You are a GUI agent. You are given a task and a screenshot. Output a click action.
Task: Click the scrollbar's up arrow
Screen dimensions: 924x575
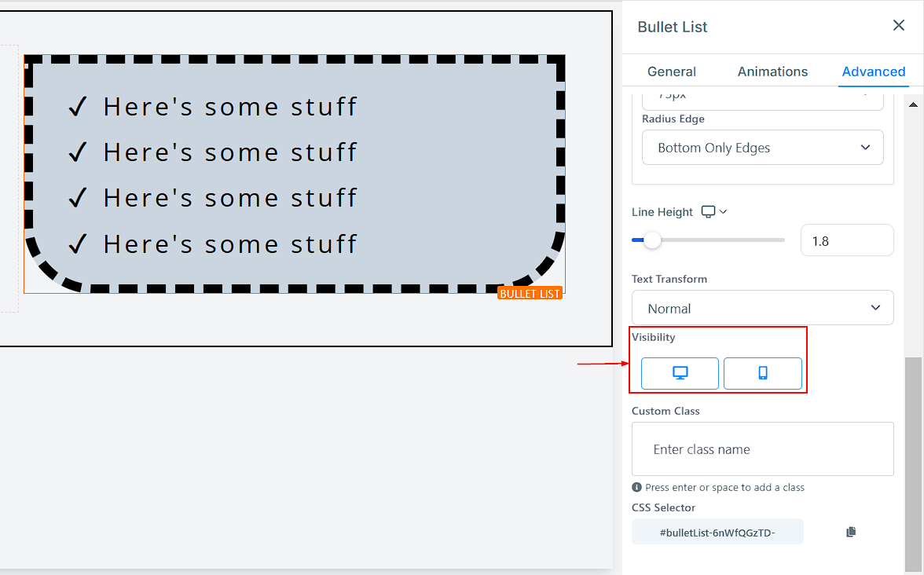pos(911,103)
